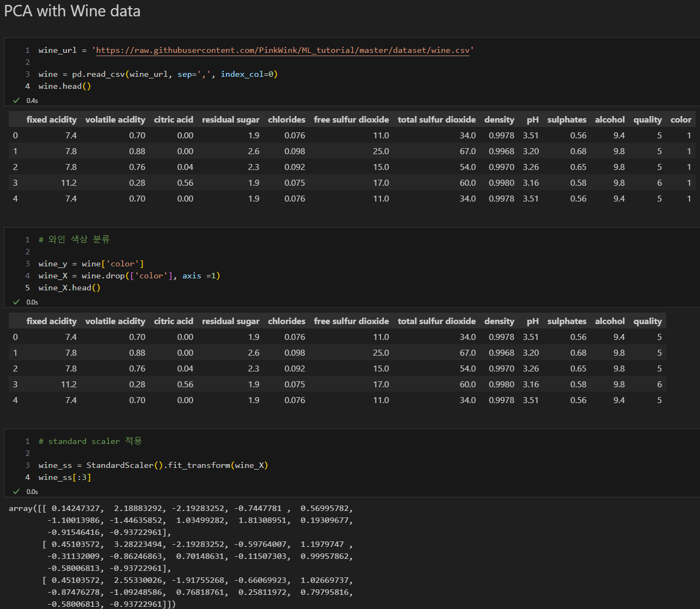This screenshot has height=609, width=700.
Task: Click the pd.read_csv code line
Action: click(158, 74)
